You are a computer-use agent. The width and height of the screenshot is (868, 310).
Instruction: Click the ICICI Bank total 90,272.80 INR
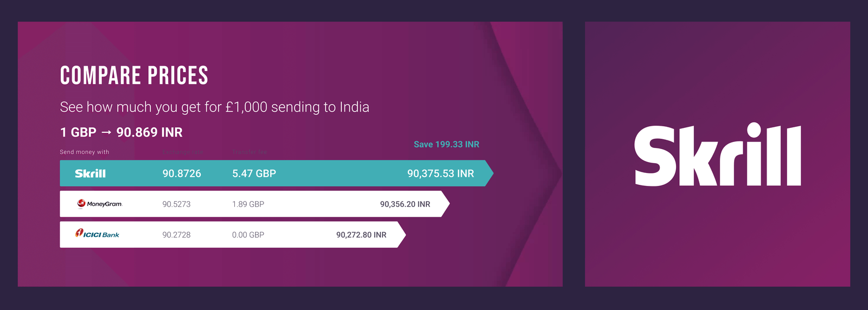point(361,235)
